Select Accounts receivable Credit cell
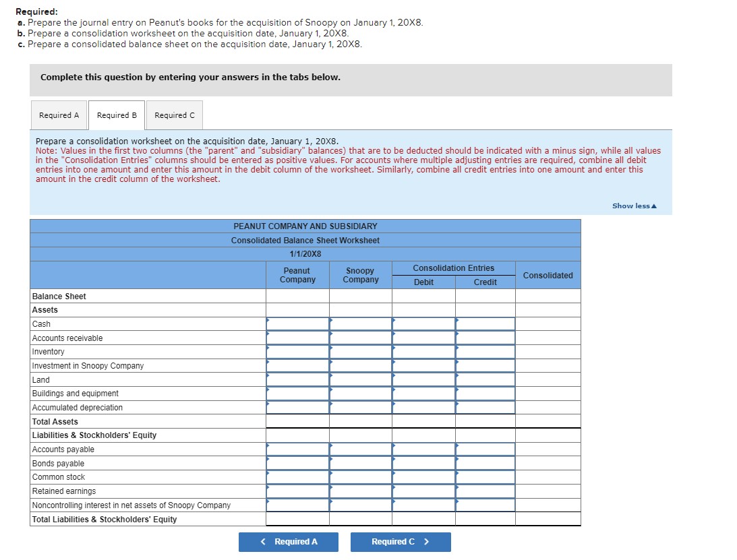The image size is (737, 560). [485, 338]
